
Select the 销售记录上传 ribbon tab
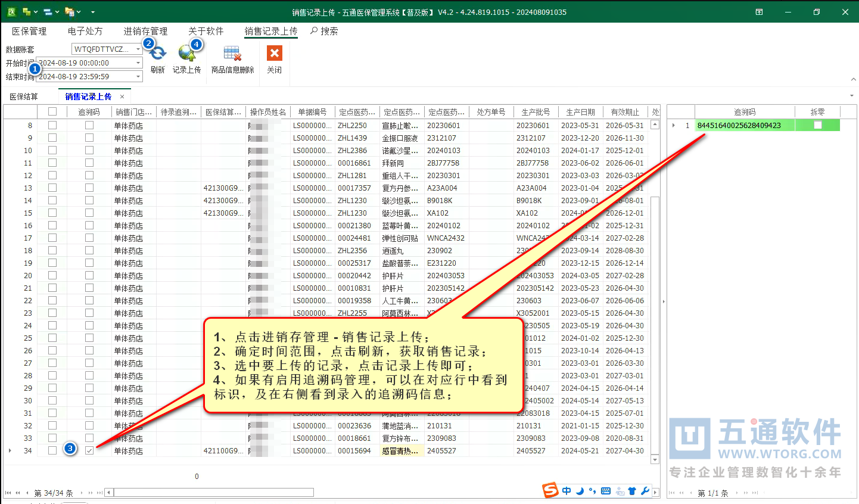click(271, 31)
